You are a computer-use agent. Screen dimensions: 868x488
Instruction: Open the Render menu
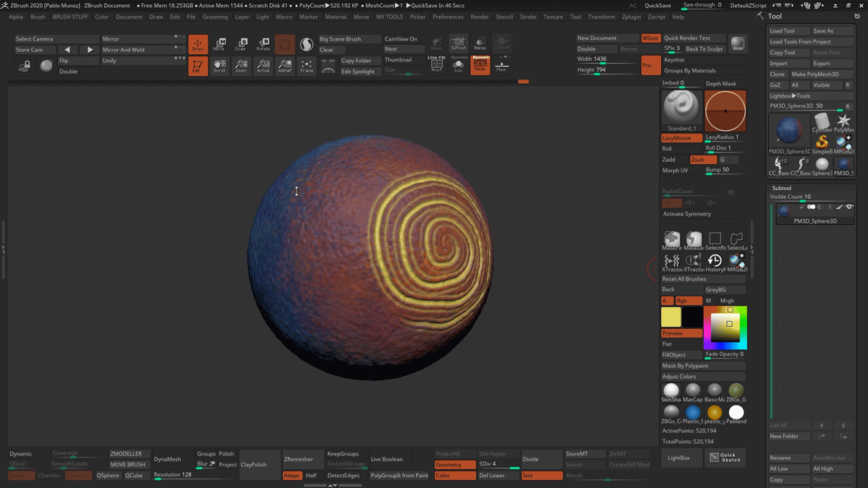point(480,17)
